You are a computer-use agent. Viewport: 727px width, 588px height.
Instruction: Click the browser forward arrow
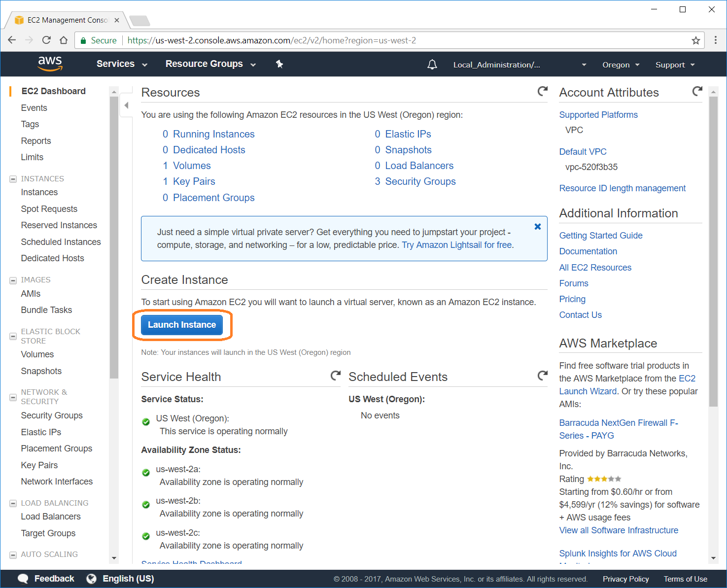pyautogui.click(x=29, y=40)
